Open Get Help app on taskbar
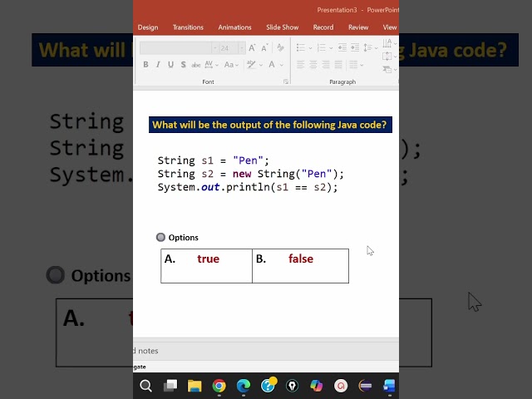Viewport: 532px width, 399px height. pos(268,386)
